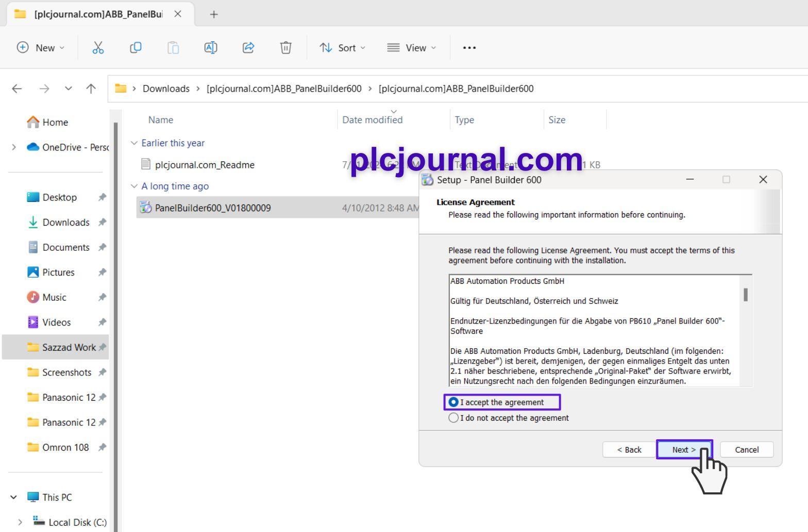The image size is (808, 532).
Task: Open a new tab with plus button
Action: click(214, 14)
